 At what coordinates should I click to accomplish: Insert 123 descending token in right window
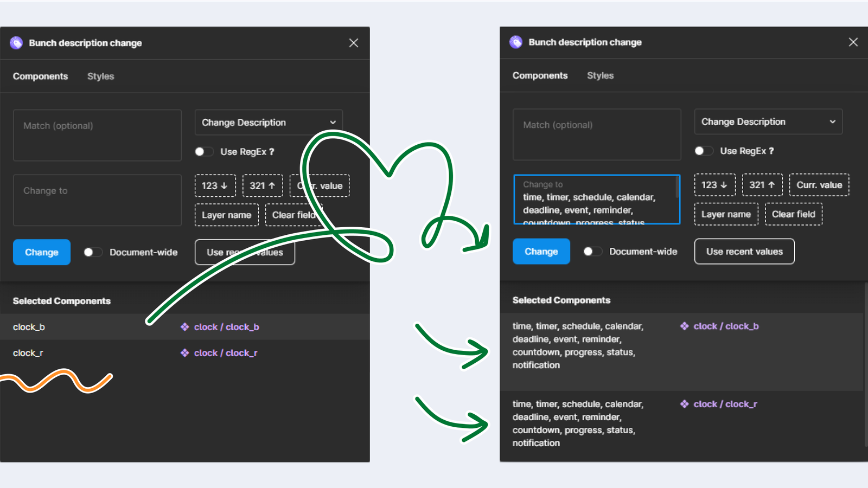click(x=715, y=185)
